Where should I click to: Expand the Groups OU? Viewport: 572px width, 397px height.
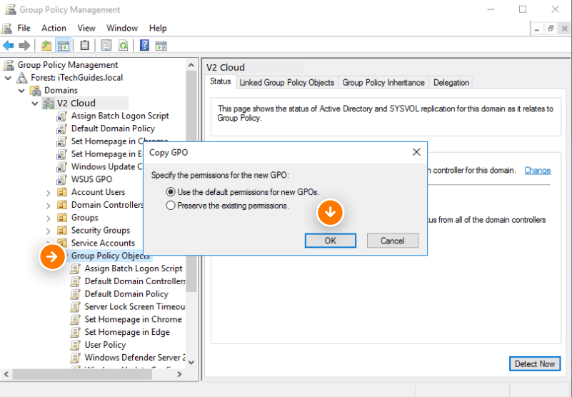tap(48, 218)
